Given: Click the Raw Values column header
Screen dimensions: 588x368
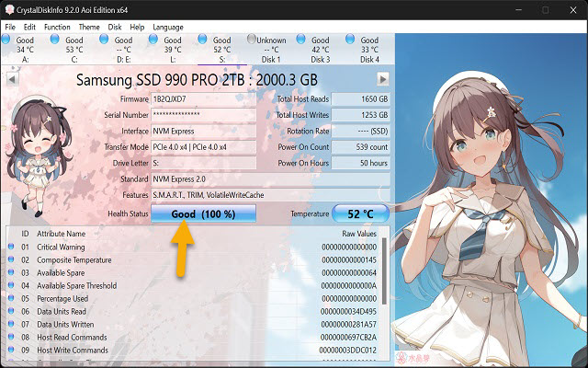Looking at the screenshot, I should [359, 234].
